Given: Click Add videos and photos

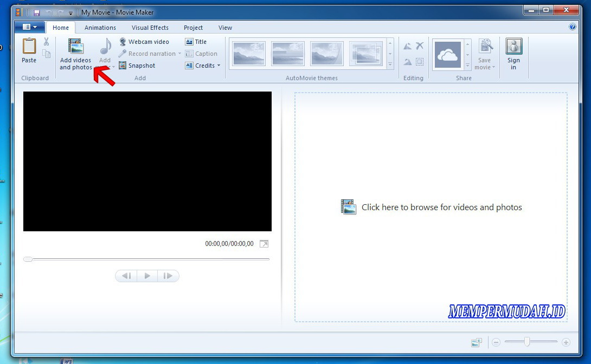Looking at the screenshot, I should 76,54.
